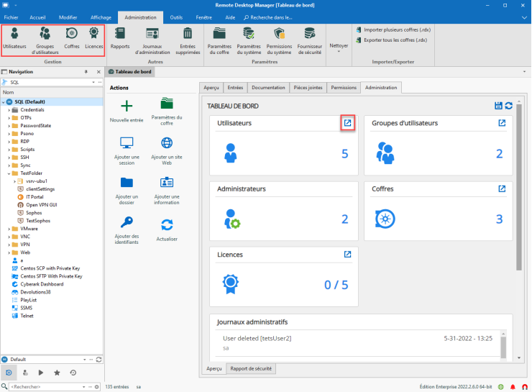Open the favorites star icon
The height and width of the screenshot is (392, 532).
point(57,373)
